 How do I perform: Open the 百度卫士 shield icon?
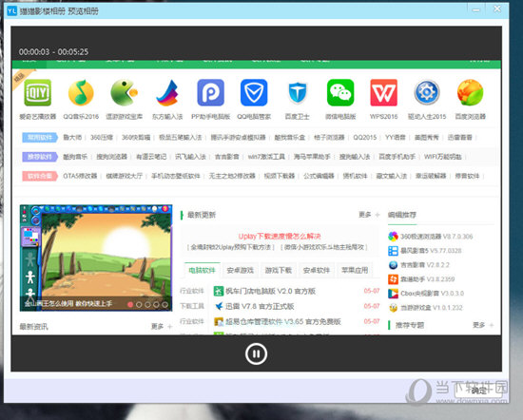click(298, 92)
